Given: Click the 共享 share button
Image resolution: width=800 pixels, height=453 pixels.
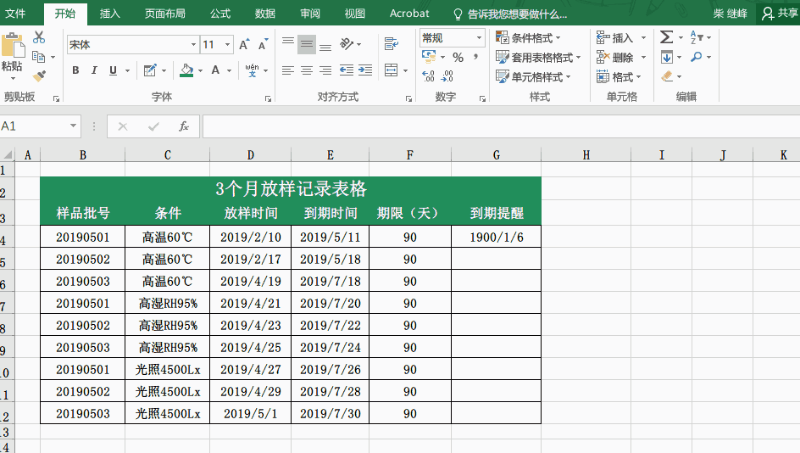Looking at the screenshot, I should (x=780, y=13).
